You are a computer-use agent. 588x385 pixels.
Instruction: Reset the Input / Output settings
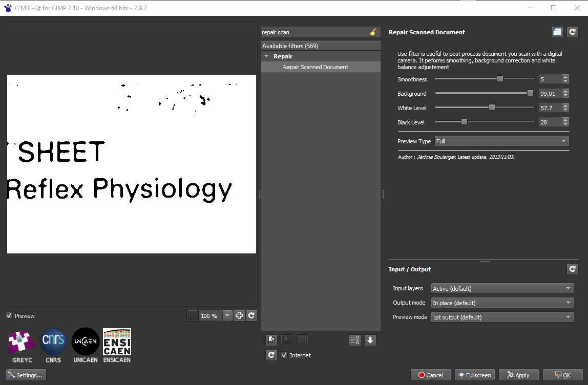(573, 269)
